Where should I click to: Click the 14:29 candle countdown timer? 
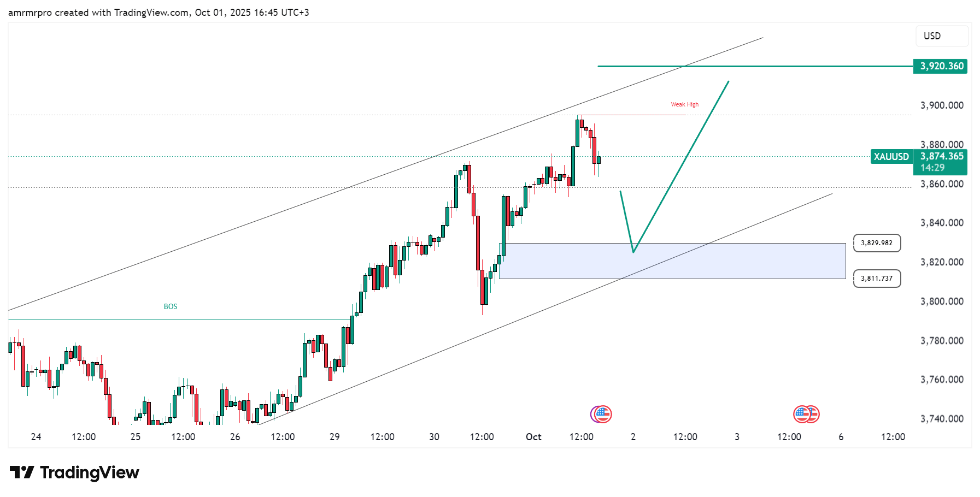(932, 168)
